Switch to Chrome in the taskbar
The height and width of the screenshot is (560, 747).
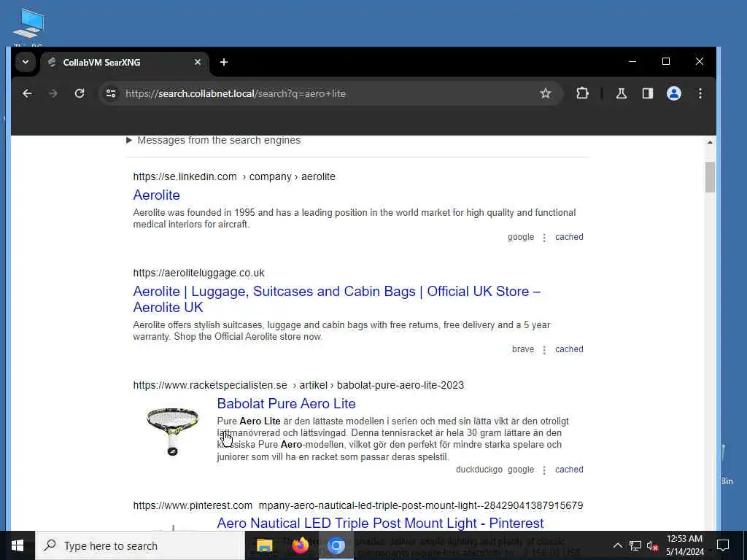[x=336, y=545]
